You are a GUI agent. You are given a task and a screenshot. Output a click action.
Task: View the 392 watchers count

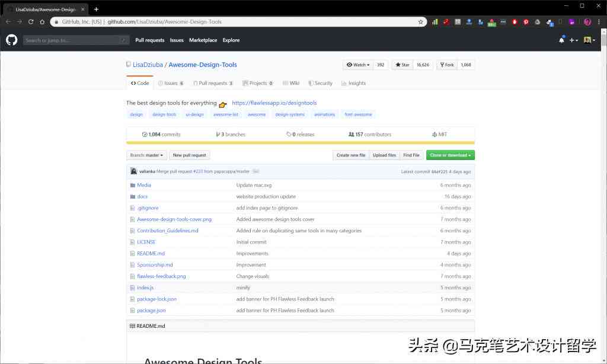(381, 65)
